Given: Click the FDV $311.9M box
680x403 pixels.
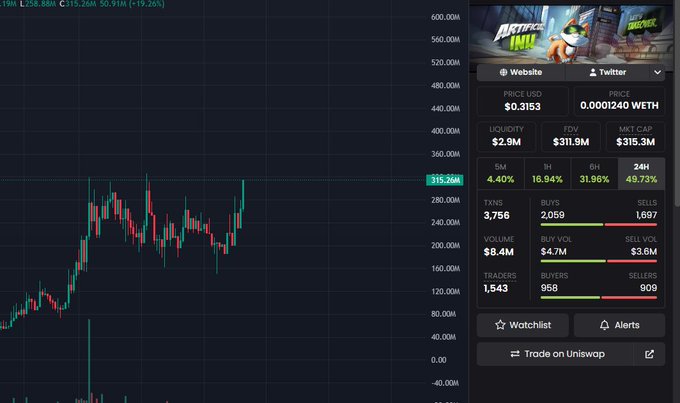Looking at the screenshot, I should 571,137.
